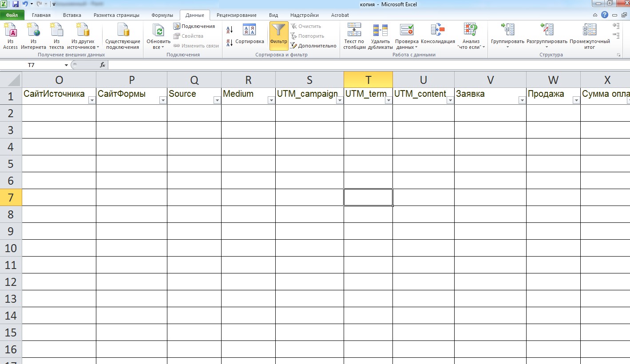Click Subtotal (Промежуточный итог)
The height and width of the screenshot is (364, 630).
(x=590, y=36)
